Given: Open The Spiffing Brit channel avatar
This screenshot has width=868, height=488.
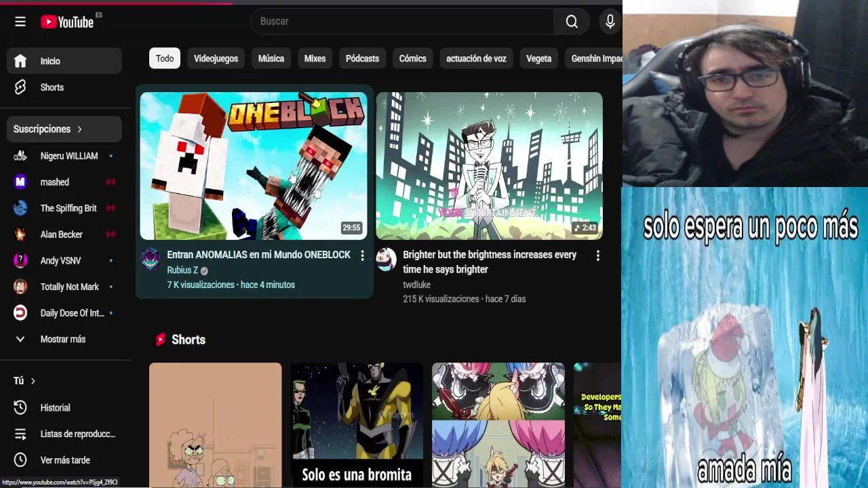Looking at the screenshot, I should click(x=20, y=208).
